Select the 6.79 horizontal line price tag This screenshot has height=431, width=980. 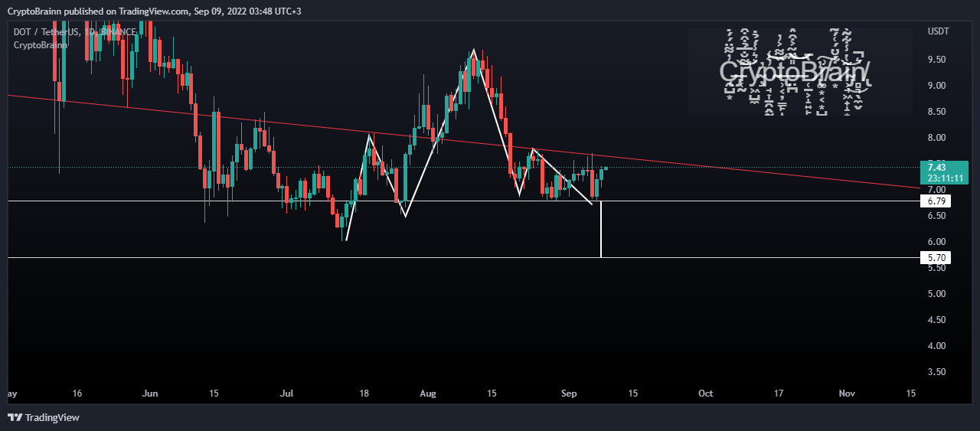click(x=936, y=201)
